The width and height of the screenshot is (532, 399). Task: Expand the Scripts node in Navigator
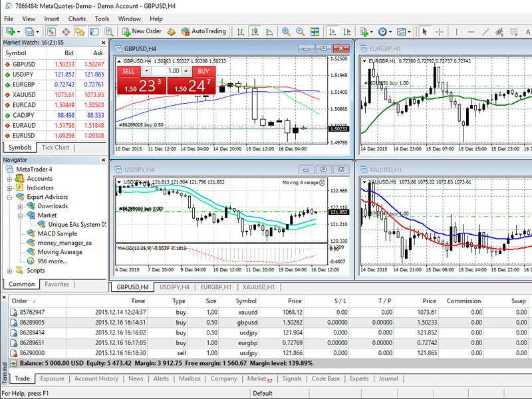coord(9,271)
